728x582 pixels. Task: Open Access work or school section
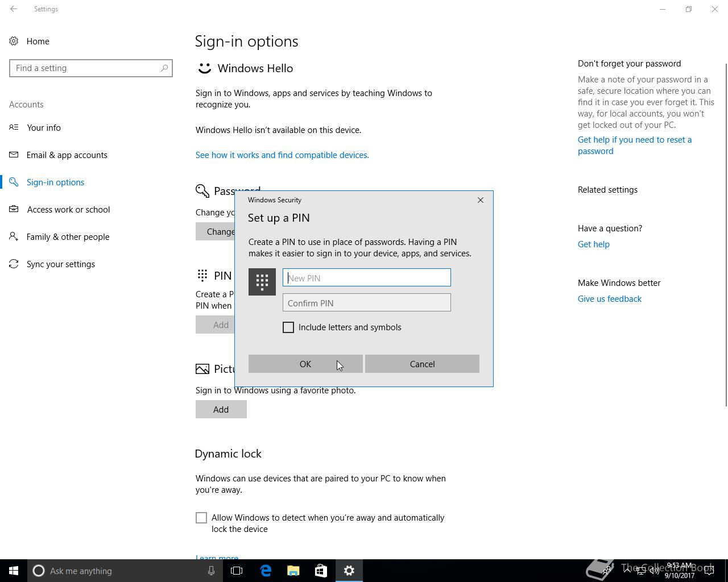click(68, 209)
